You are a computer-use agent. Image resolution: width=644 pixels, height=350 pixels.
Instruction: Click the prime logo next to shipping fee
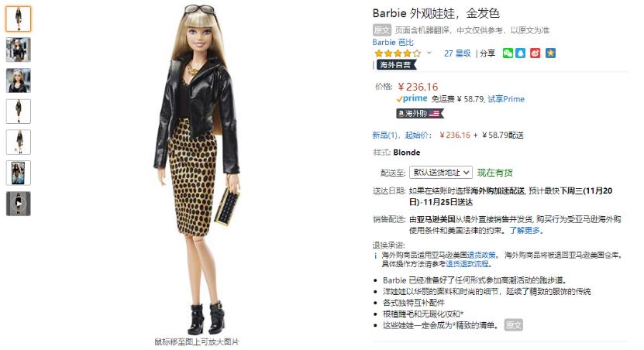click(412, 98)
